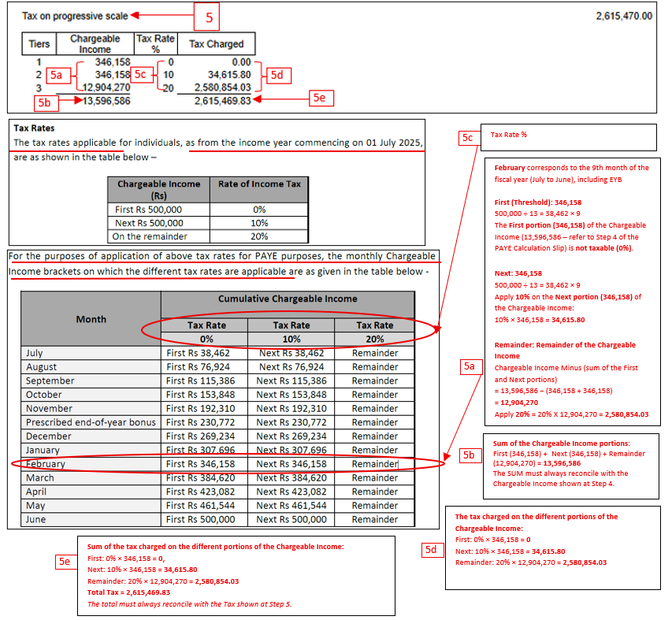Viewport: 672px width, 620px height.
Task: Click the 2,615,470.00 amount at top right
Action: tap(625, 16)
